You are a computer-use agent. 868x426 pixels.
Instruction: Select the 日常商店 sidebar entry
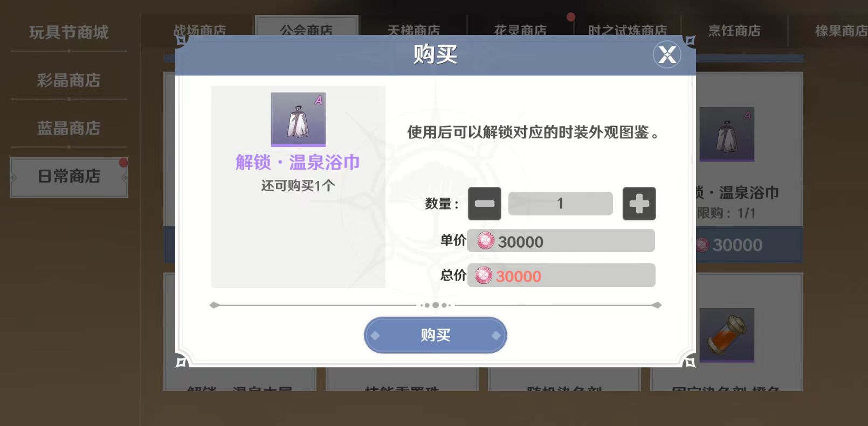pos(69,177)
